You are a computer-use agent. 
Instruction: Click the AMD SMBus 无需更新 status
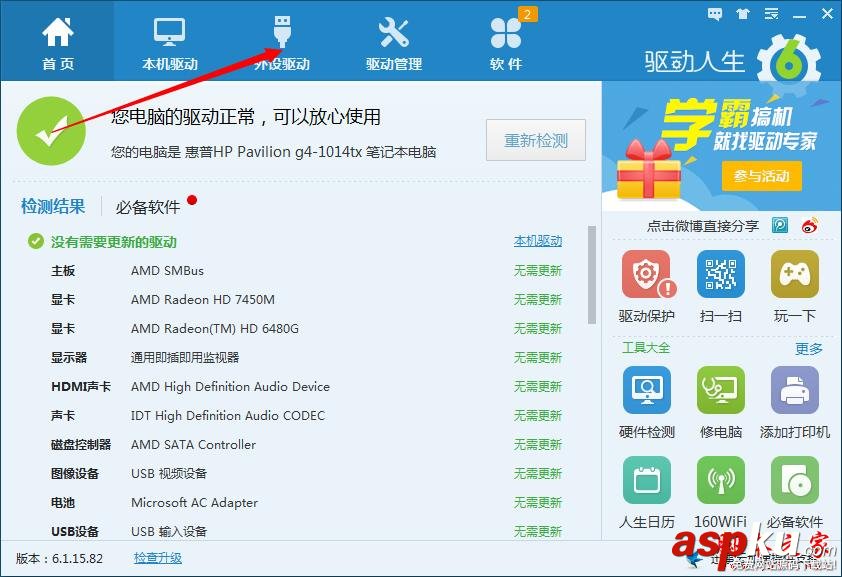(x=538, y=271)
